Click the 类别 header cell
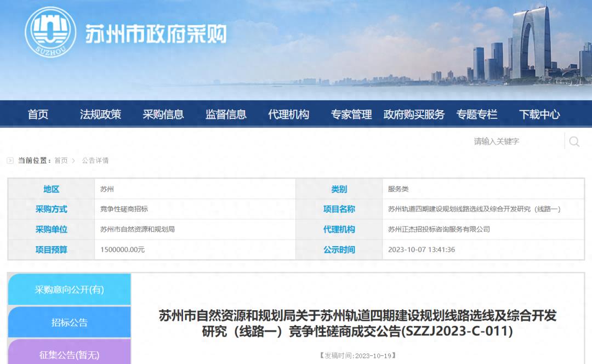This screenshot has width=592, height=364. pos(339,189)
